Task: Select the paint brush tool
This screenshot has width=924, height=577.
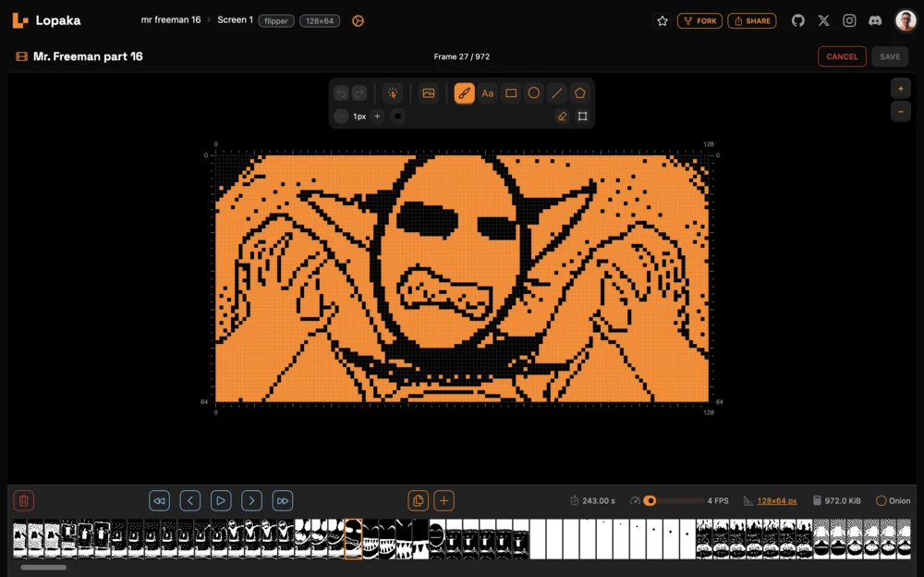Action: point(465,93)
